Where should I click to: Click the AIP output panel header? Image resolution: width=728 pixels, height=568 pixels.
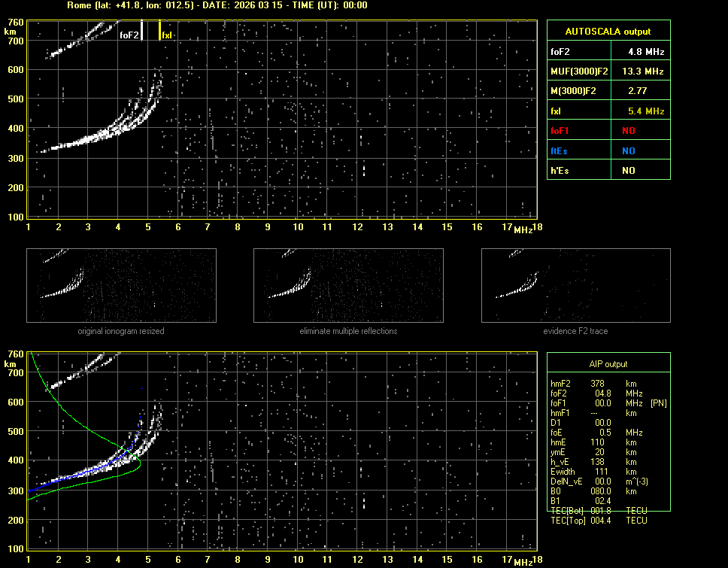click(608, 364)
